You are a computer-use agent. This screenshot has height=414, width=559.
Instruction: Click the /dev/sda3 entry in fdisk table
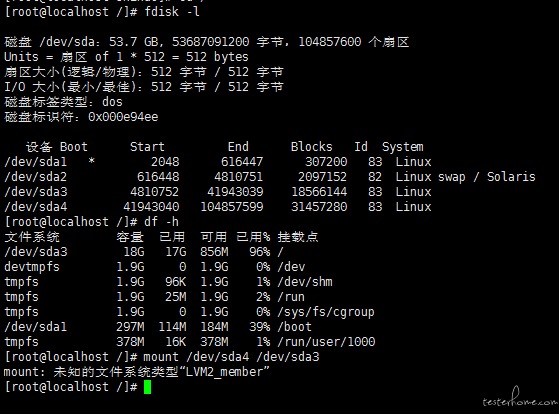(x=36, y=192)
